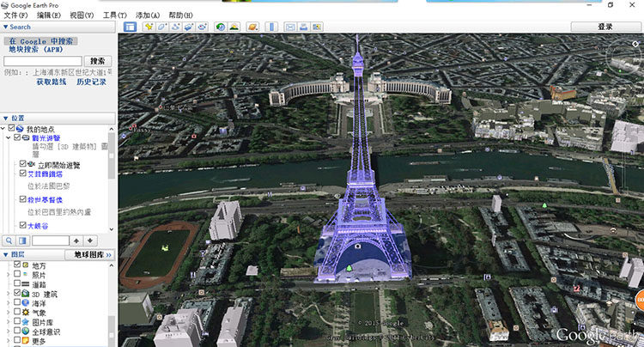The width and height of the screenshot is (644, 347).
Task: Collapse the 觀光遊覽 tree node
Action: point(9,138)
